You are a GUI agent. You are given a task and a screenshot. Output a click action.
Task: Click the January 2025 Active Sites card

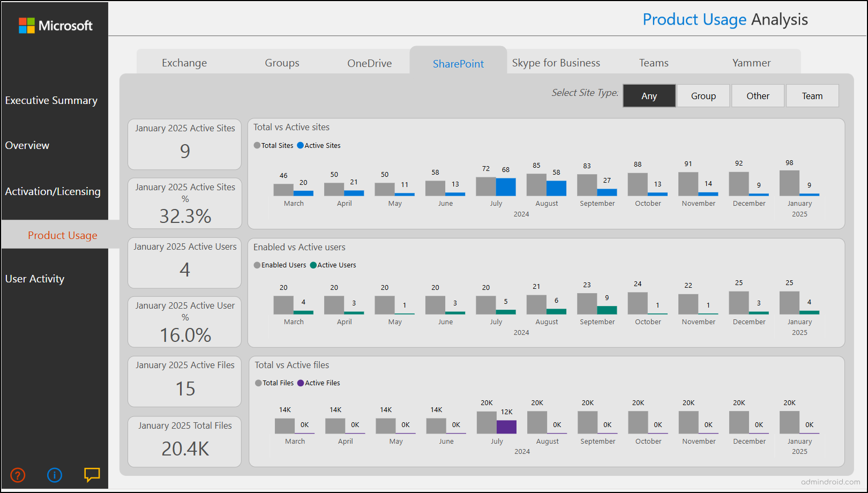click(184, 144)
